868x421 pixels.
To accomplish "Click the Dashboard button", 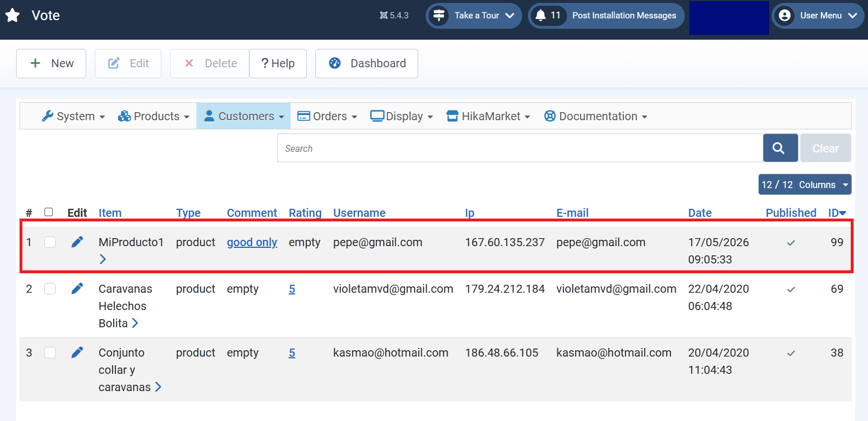I will [367, 63].
